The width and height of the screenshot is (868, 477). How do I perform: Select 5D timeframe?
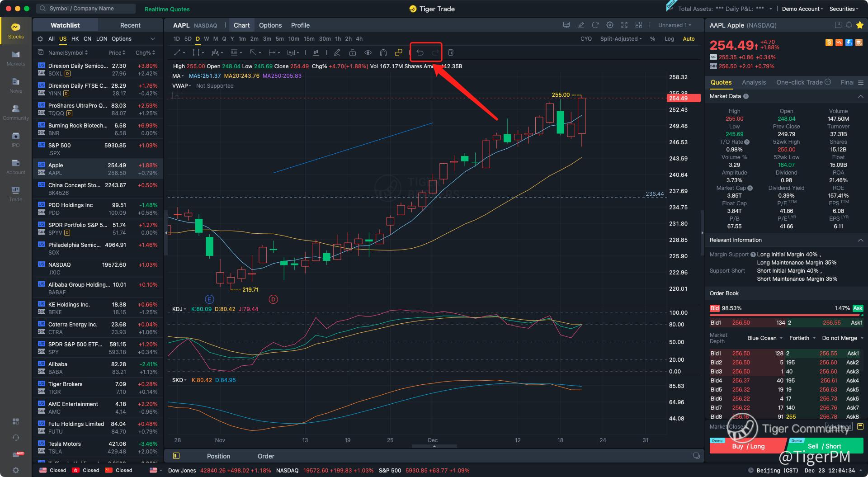188,39
